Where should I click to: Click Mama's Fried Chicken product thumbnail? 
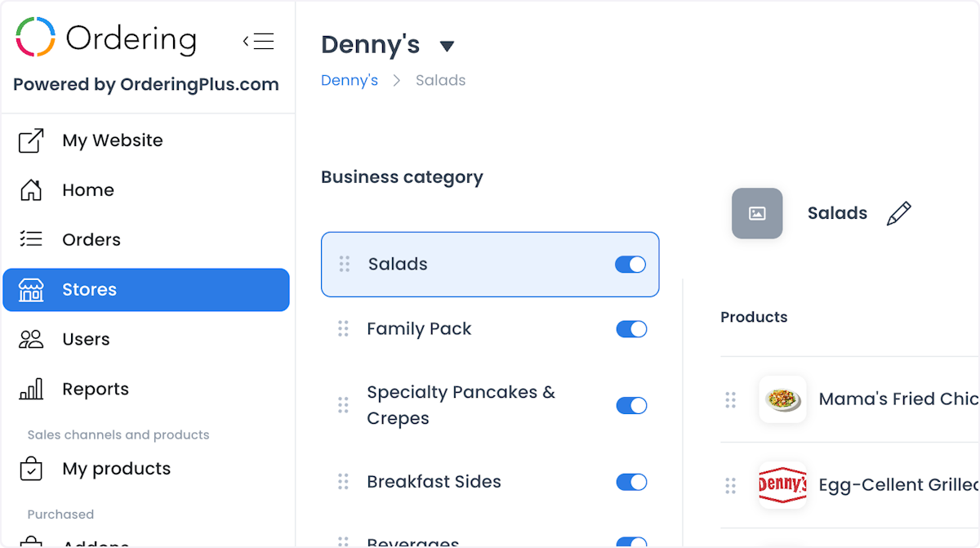(783, 399)
